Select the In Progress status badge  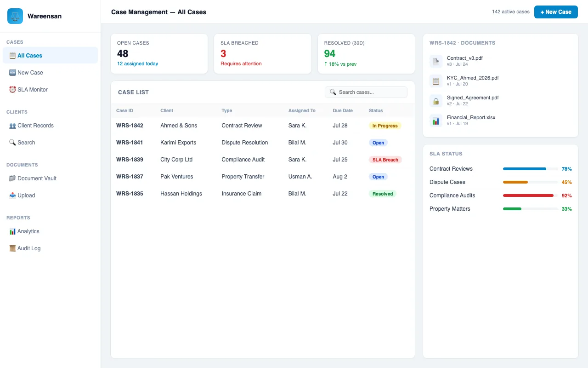click(385, 126)
